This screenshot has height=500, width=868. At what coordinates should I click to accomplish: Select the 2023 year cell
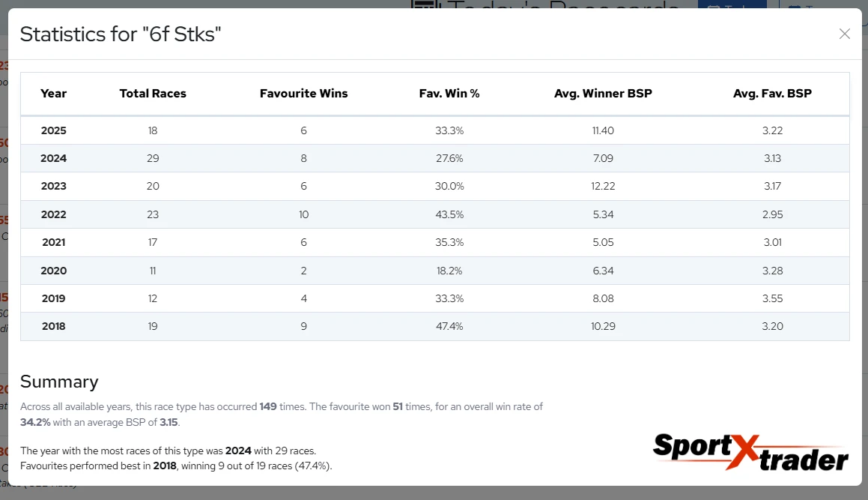[53, 186]
